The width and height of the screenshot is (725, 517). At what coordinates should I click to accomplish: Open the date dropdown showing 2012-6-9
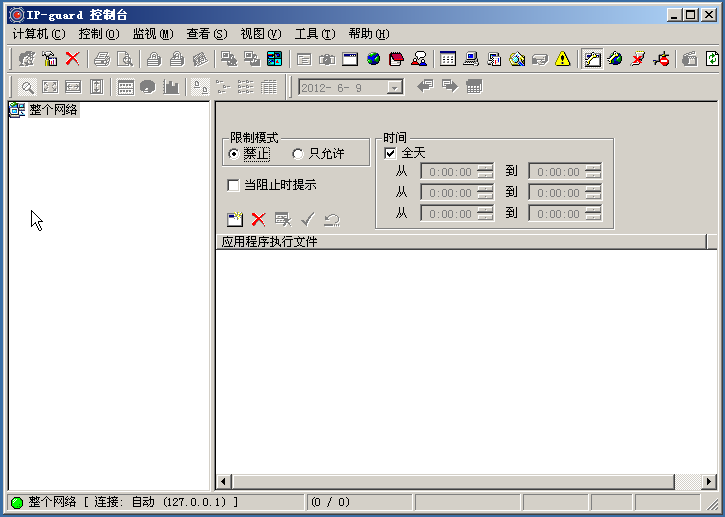(395, 87)
